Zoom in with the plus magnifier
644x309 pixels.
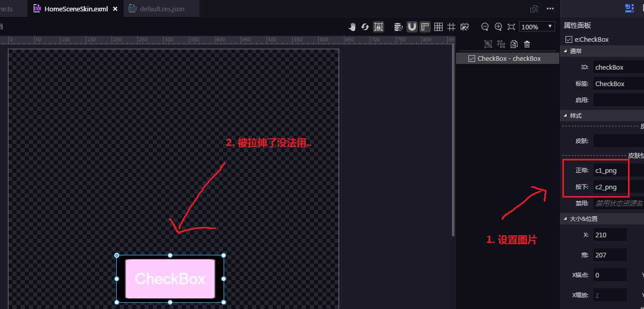click(x=498, y=27)
